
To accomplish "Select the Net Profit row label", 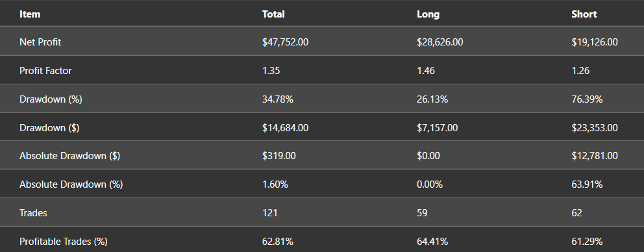I will click(x=40, y=42).
